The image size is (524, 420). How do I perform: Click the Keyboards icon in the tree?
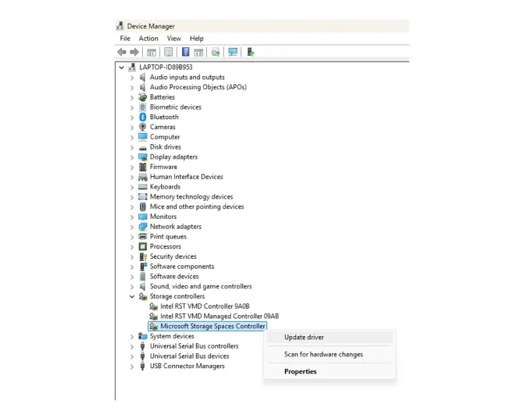point(143,187)
